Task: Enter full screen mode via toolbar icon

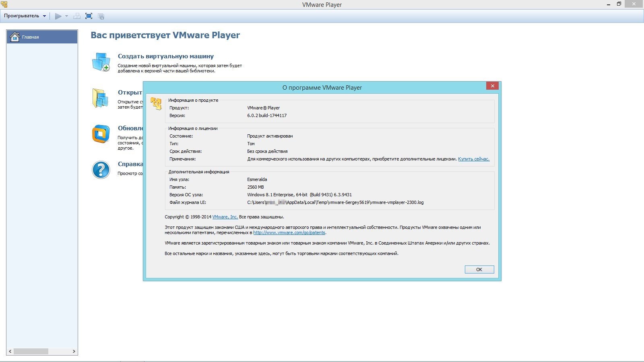Action: (89, 16)
